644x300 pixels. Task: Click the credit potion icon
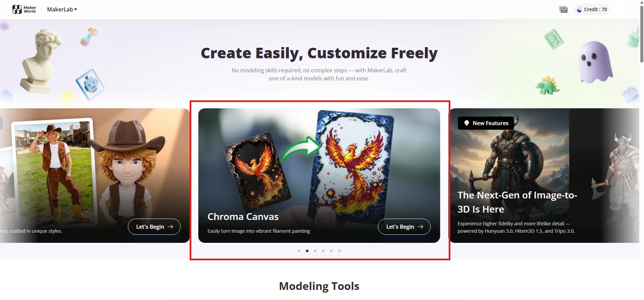tap(579, 9)
